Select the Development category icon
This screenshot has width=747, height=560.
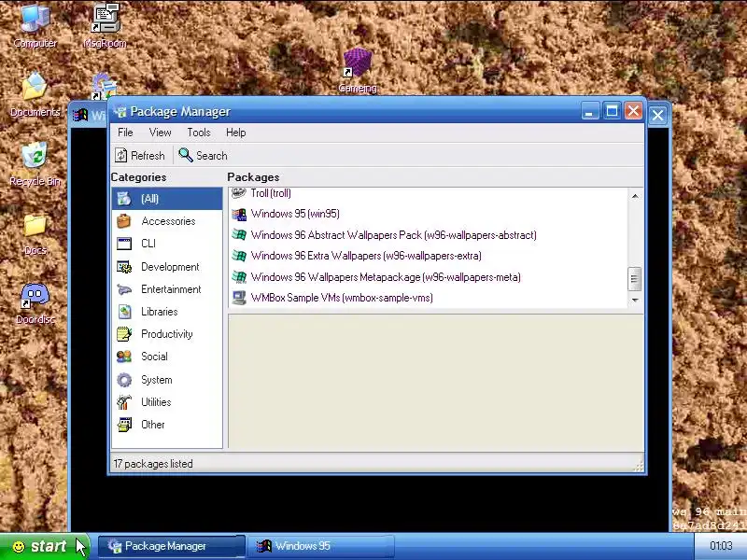(124, 267)
